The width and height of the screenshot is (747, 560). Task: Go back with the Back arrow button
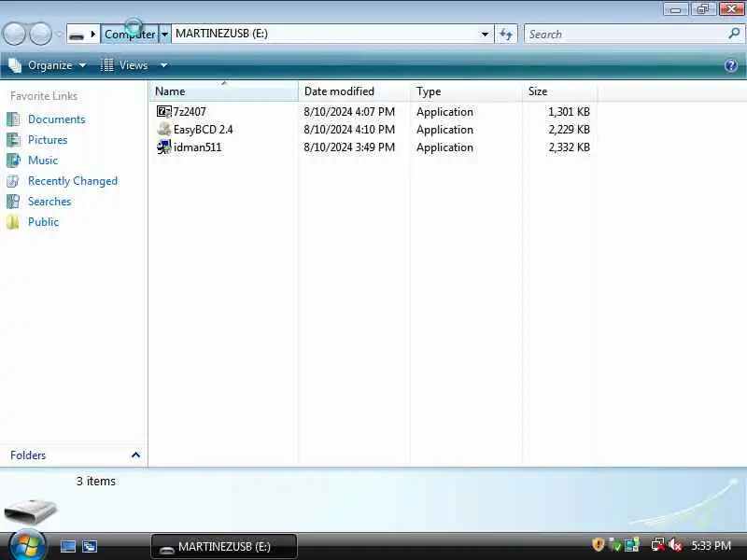(x=14, y=34)
